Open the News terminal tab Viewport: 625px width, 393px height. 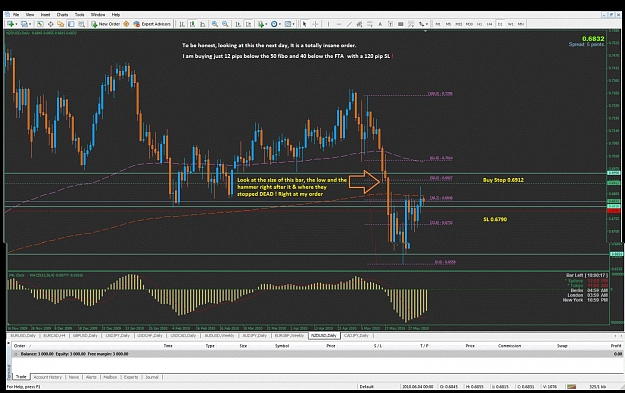pyautogui.click(x=74, y=377)
